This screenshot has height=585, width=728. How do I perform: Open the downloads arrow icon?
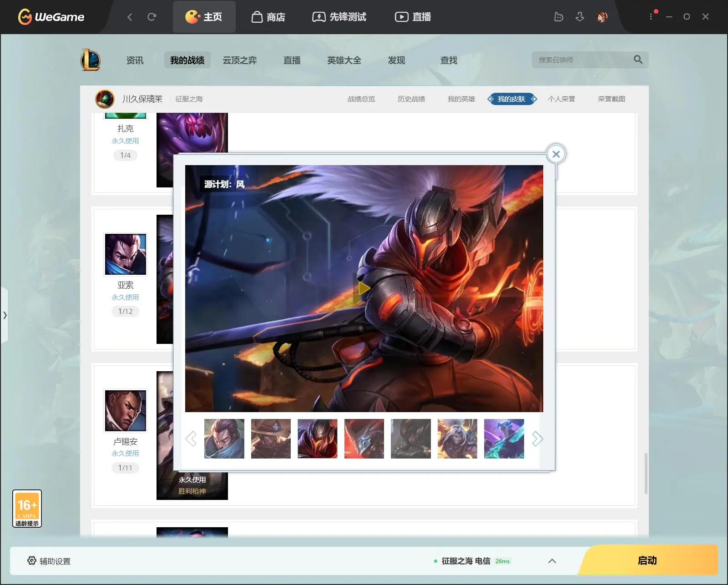pyautogui.click(x=580, y=17)
